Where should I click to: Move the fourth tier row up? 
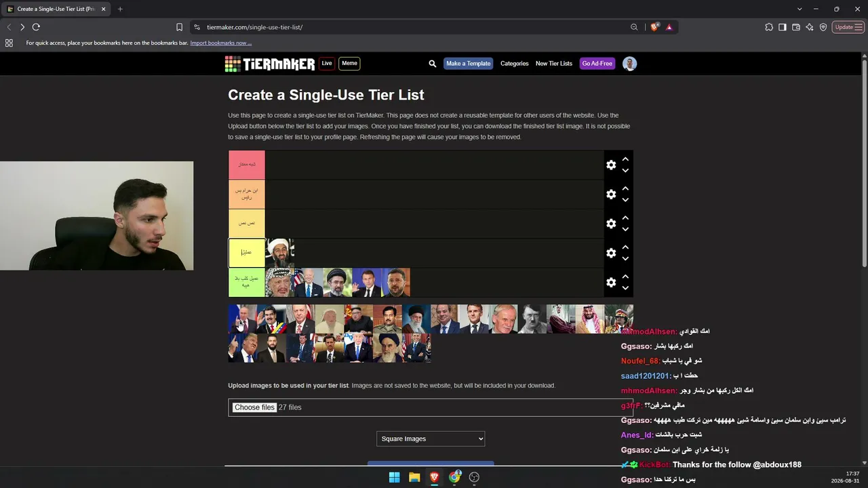(625, 247)
